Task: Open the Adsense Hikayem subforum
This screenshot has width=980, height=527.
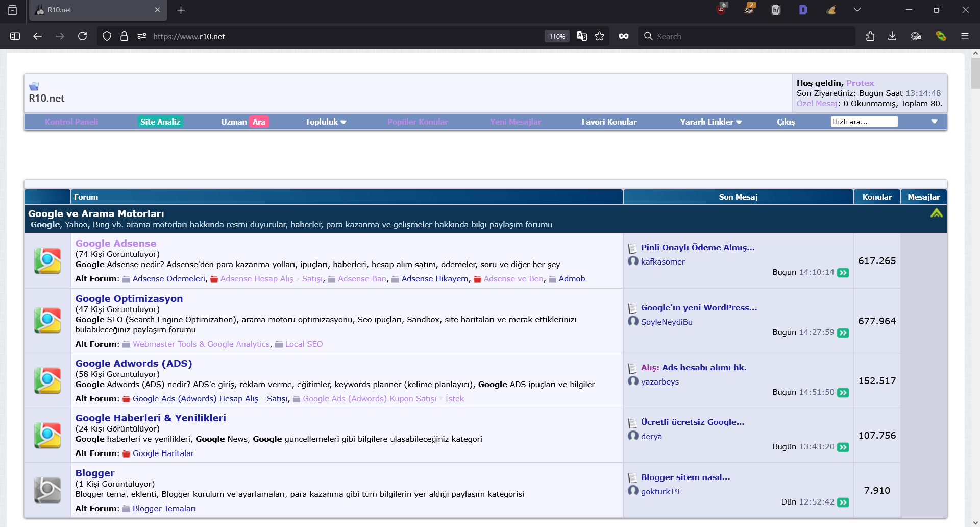Action: [x=435, y=279]
